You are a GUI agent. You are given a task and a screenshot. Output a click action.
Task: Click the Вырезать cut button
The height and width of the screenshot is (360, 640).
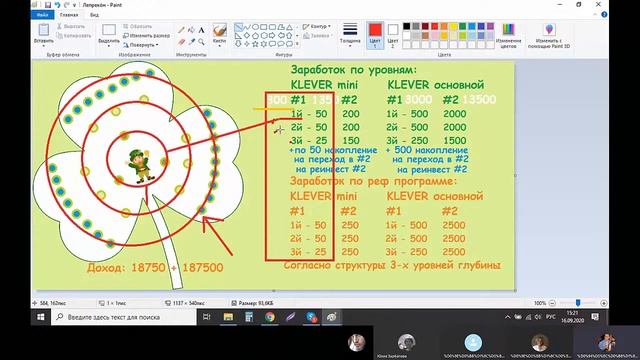71,26
